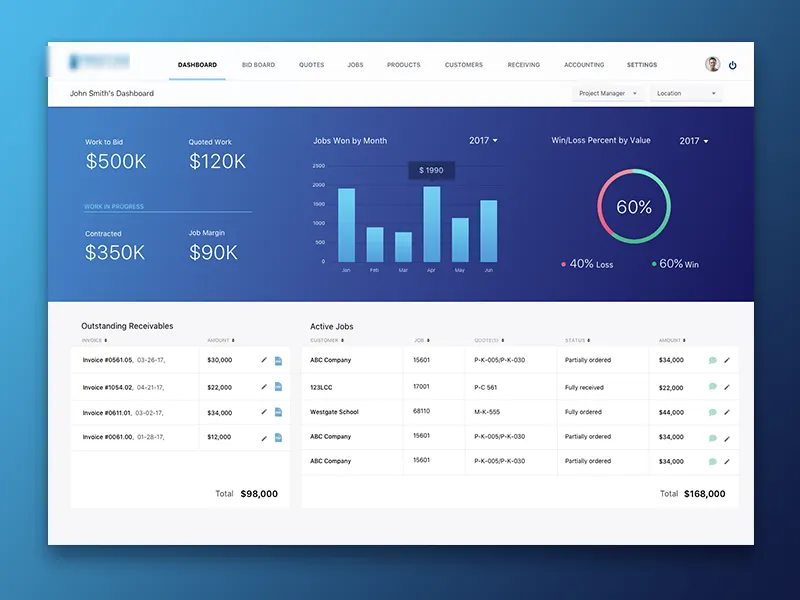Click the power icon in top right corner
This screenshot has width=800, height=600.
pyautogui.click(x=733, y=63)
